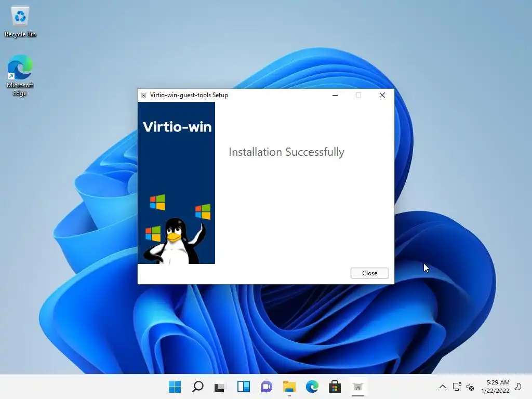Open Task View from the taskbar
Viewport: 532px width, 399px height.
click(x=220, y=387)
